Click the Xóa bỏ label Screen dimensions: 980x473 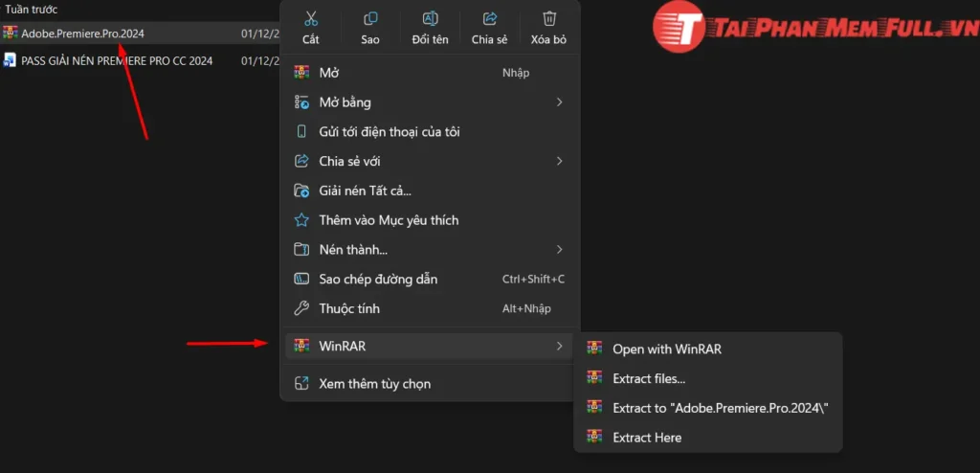coord(549,39)
